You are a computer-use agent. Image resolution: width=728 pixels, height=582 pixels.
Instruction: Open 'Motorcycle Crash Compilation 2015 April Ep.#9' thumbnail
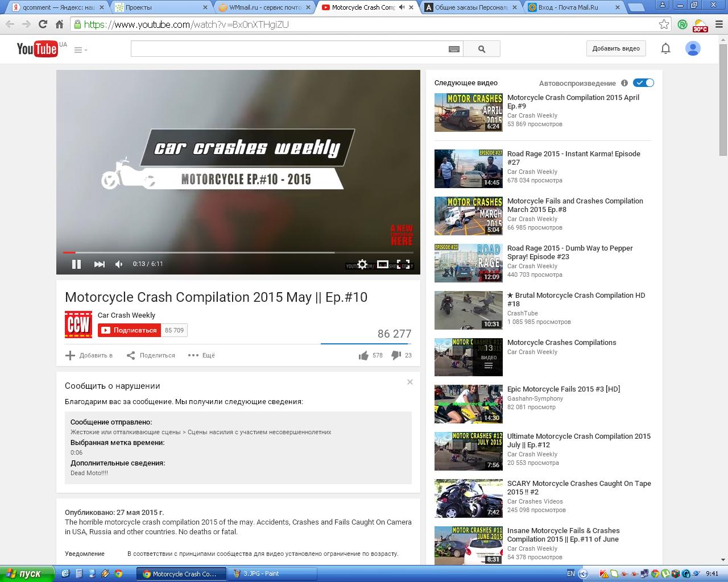point(469,113)
